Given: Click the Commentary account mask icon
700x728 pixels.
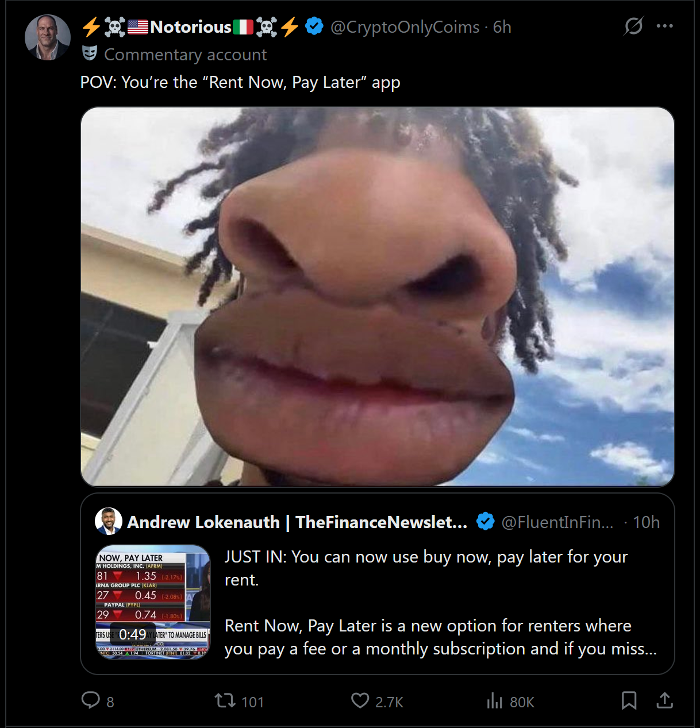Looking at the screenshot, I should (89, 53).
